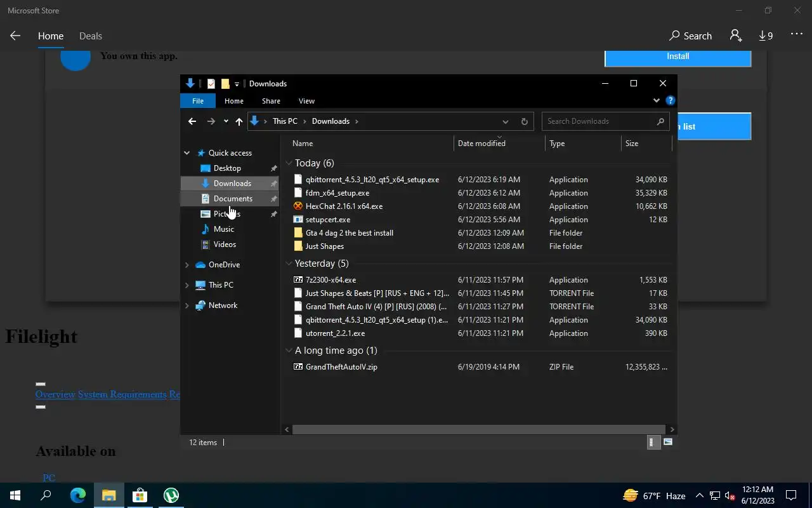Open uTorrent from the taskbar
Image resolution: width=812 pixels, height=508 pixels.
click(171, 495)
